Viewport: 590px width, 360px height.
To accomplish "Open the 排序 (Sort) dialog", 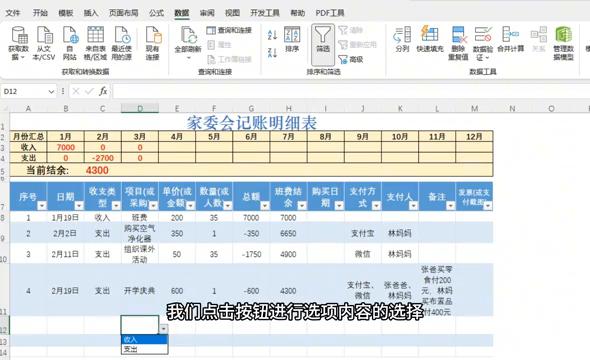I will point(292,39).
